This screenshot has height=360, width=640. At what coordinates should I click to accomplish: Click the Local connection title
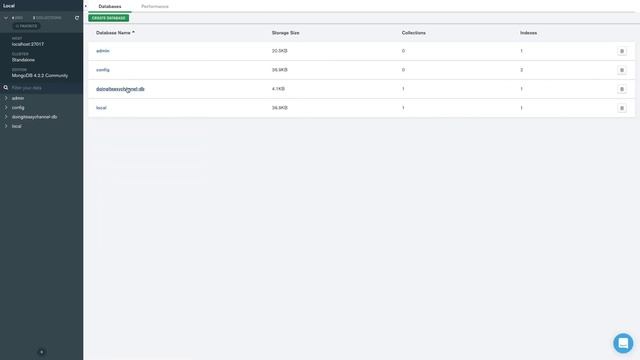point(9,6)
